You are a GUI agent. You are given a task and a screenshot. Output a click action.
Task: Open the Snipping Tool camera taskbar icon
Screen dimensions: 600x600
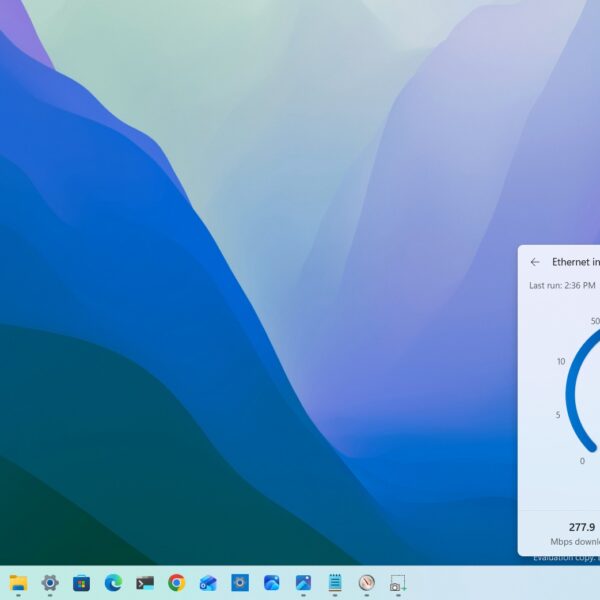pos(398,583)
